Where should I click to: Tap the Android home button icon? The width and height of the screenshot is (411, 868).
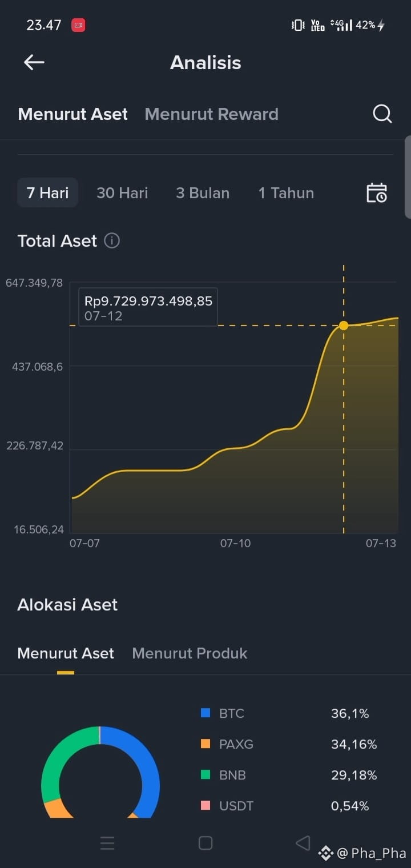coord(205,843)
